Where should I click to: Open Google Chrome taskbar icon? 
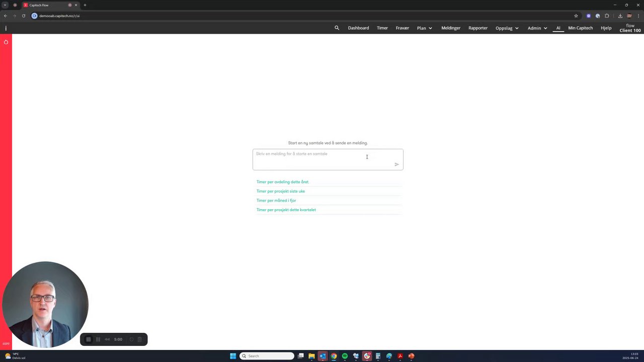pos(334,356)
